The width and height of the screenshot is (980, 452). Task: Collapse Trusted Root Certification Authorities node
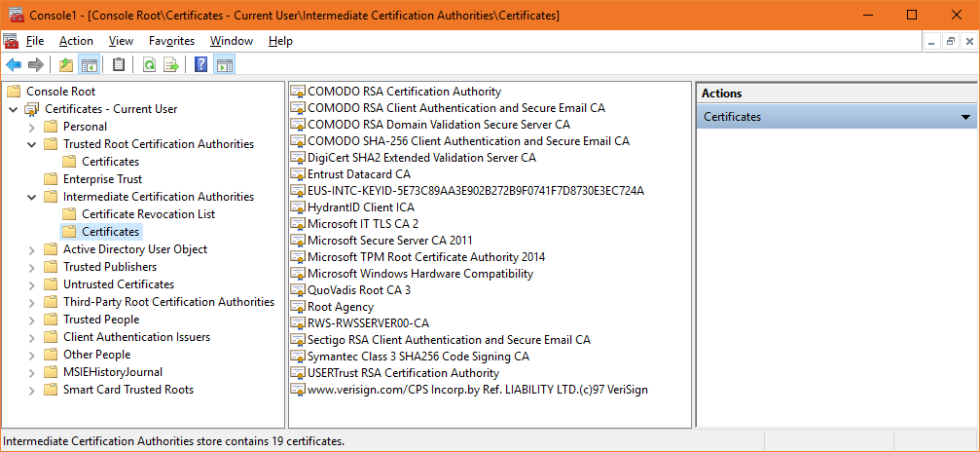tap(32, 144)
